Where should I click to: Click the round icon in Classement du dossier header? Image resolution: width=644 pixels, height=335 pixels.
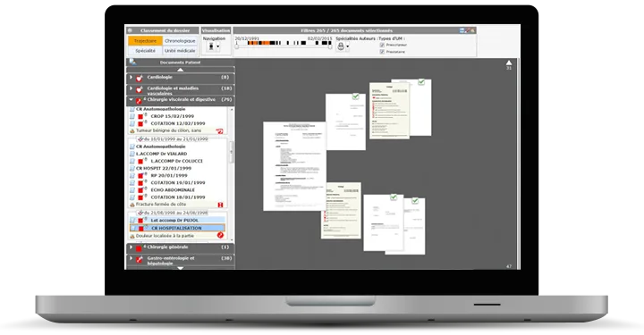(x=131, y=30)
